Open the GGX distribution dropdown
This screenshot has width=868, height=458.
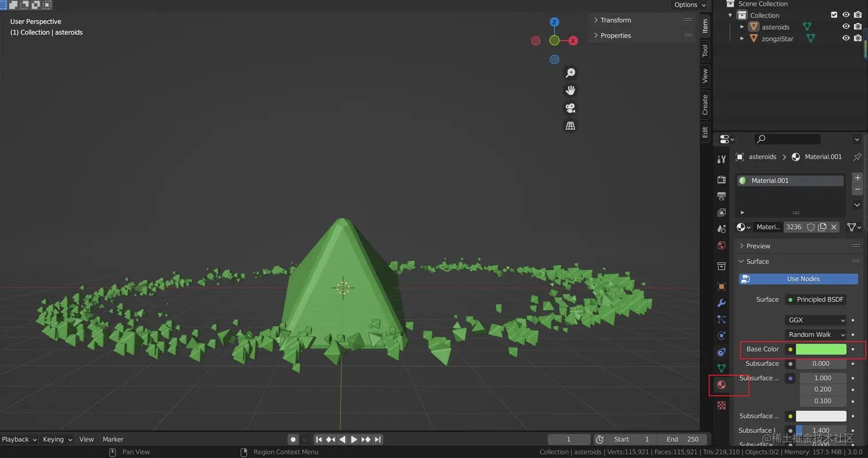click(815, 320)
